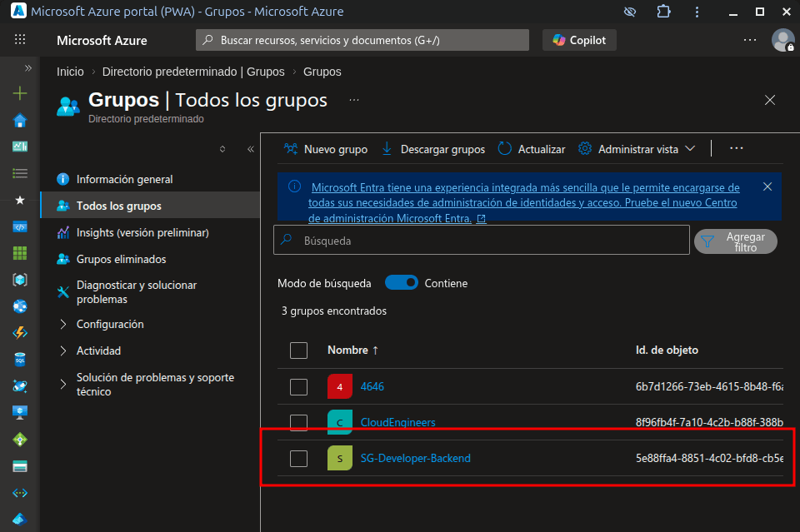The image size is (800, 532).
Task: Check the SG-Developer-Backend group checkbox
Action: tap(299, 459)
